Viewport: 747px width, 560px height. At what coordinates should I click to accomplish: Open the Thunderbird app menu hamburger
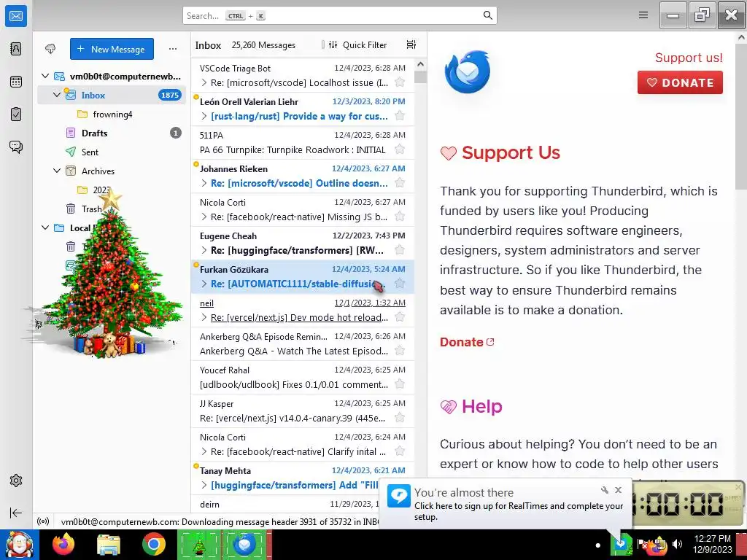tap(643, 15)
